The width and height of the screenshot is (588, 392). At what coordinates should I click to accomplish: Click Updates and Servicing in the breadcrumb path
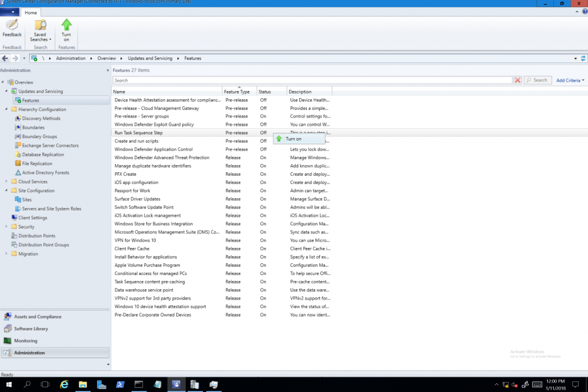pyautogui.click(x=150, y=58)
